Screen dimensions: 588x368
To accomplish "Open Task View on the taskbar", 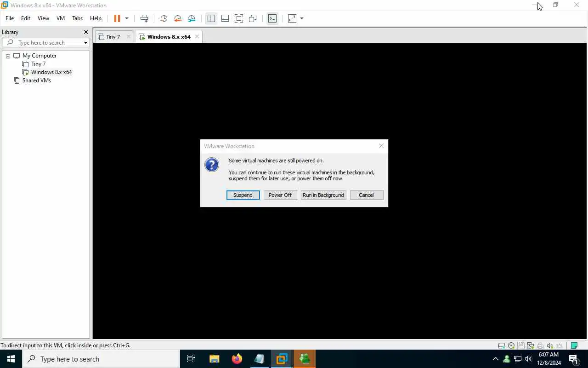I will tap(191, 359).
